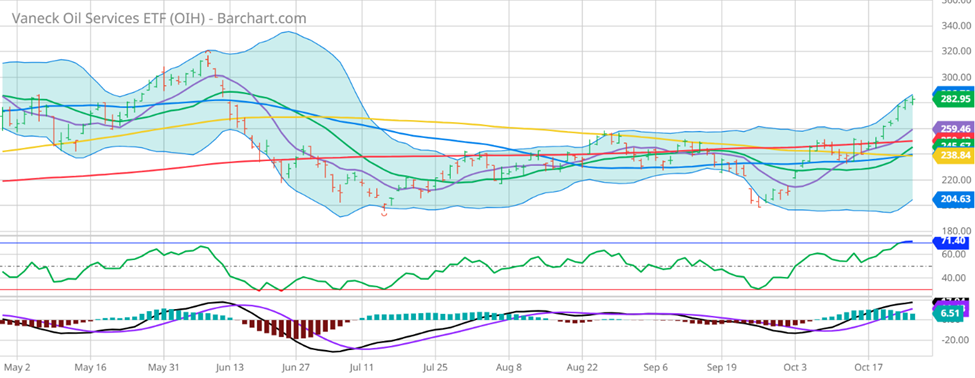
Task: Click the Aug 8 date label
Action: pos(508,366)
